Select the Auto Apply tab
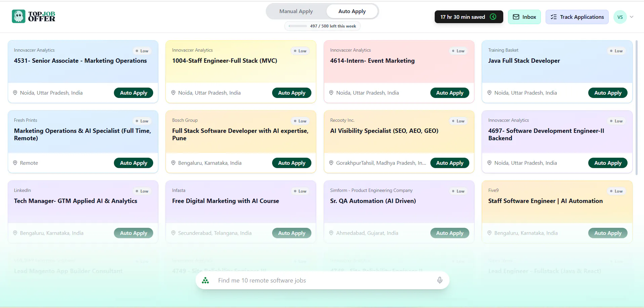 (352, 11)
